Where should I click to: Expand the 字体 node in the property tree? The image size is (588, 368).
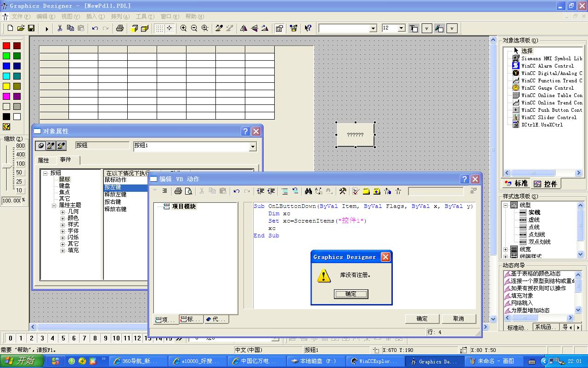coord(62,231)
